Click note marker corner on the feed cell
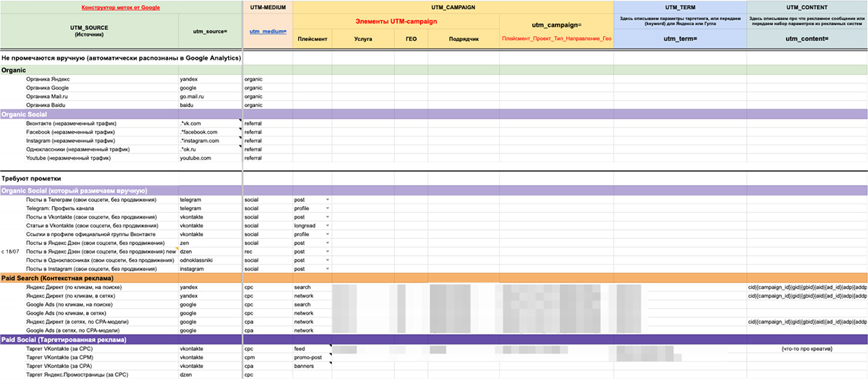The width and height of the screenshot is (868, 379). click(330, 345)
